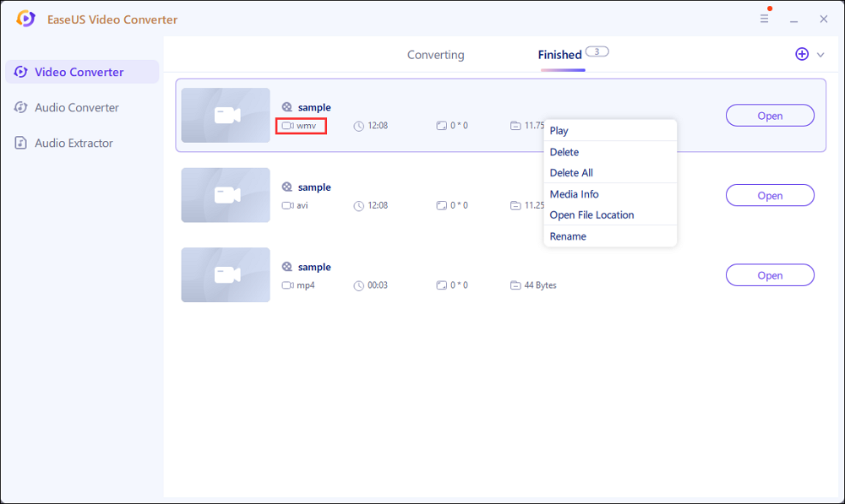Expand the dropdown arrow beside add icon
The width and height of the screenshot is (845, 504).
tap(820, 55)
